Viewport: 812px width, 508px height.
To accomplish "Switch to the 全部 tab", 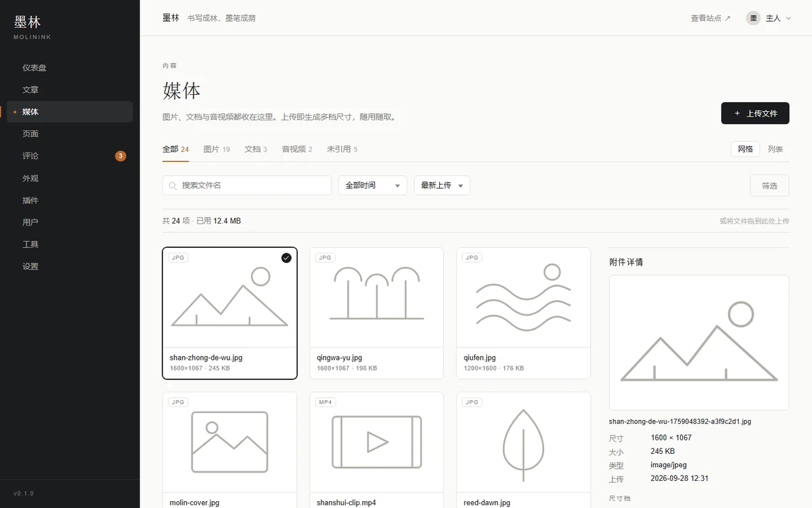I will [175, 149].
